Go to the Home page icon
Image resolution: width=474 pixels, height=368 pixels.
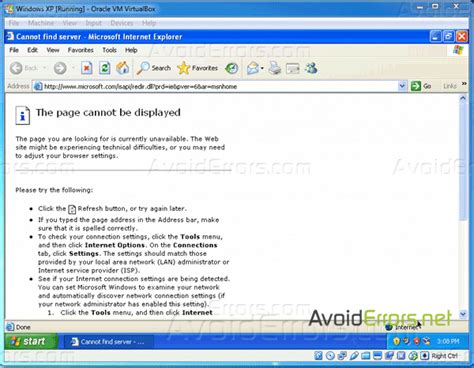pos(122,68)
